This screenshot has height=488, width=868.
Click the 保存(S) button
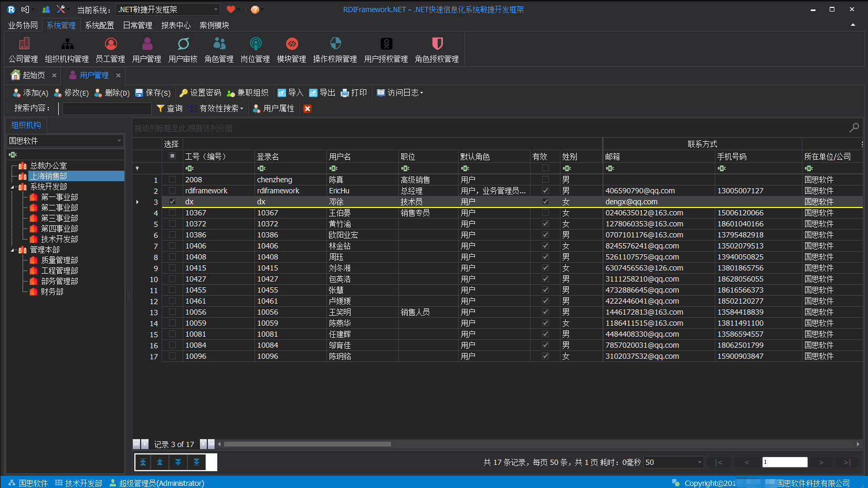pos(153,92)
